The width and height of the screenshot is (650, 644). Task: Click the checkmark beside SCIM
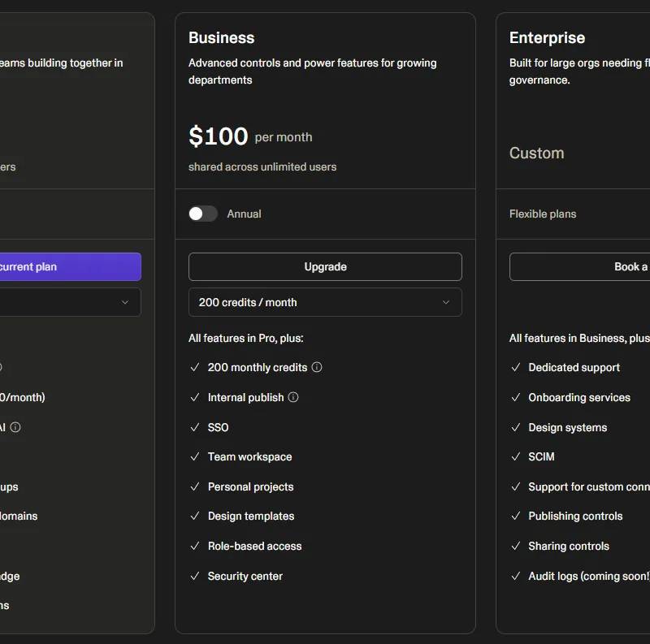click(516, 456)
